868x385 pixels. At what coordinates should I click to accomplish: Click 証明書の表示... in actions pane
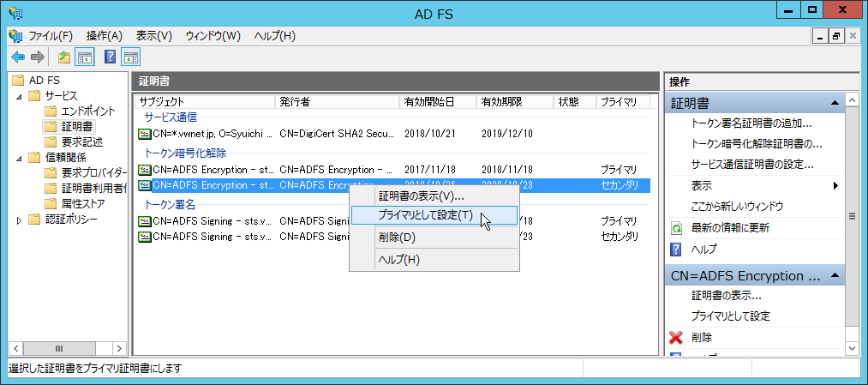point(727,295)
